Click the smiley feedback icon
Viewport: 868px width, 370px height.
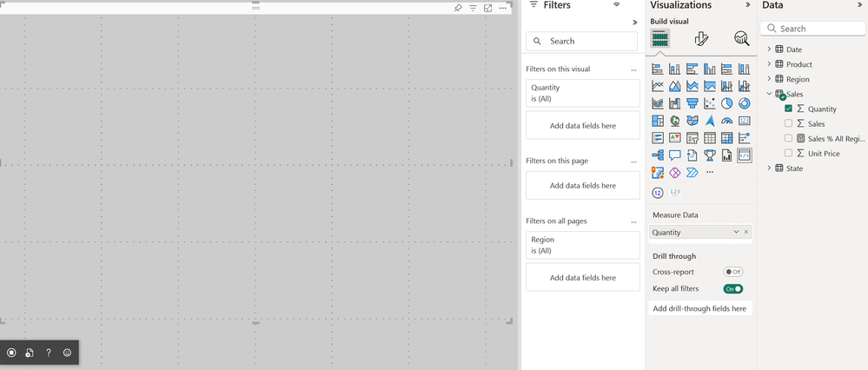(x=67, y=353)
